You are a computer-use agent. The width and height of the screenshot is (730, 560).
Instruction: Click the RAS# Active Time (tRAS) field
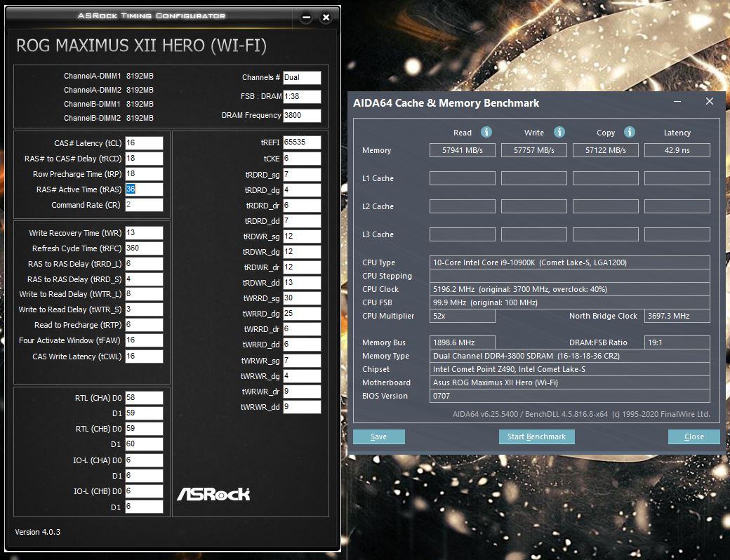point(145,189)
